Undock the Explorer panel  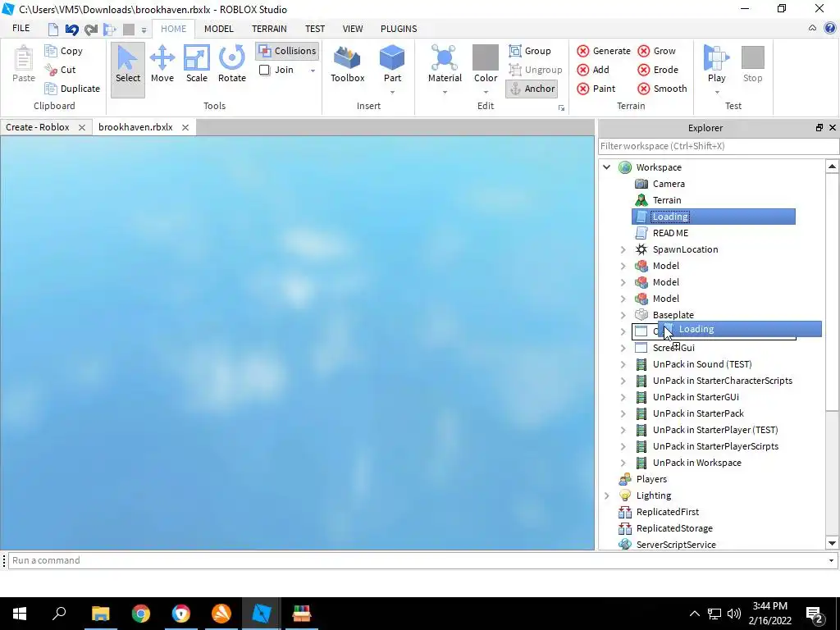click(819, 127)
